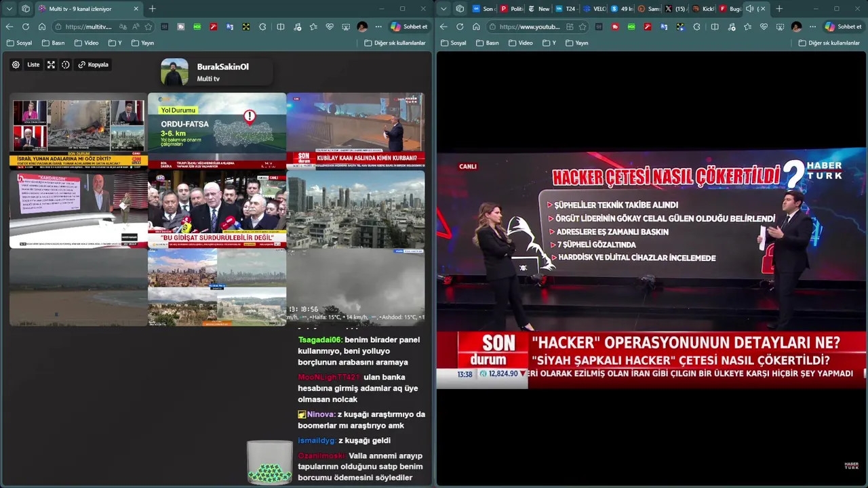Open browser essentials heart icon in right window
The image size is (868, 488).
point(764,26)
